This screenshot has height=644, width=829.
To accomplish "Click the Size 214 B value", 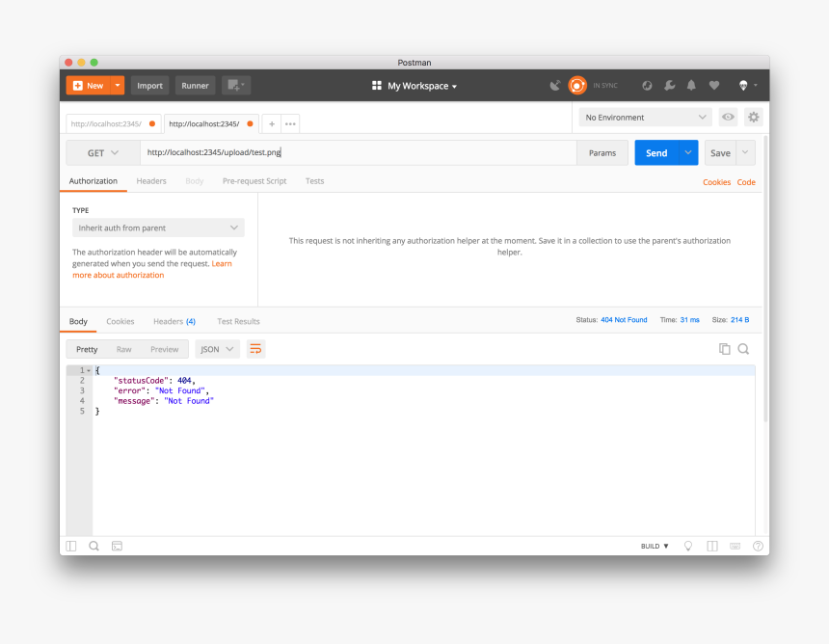I will 739,320.
